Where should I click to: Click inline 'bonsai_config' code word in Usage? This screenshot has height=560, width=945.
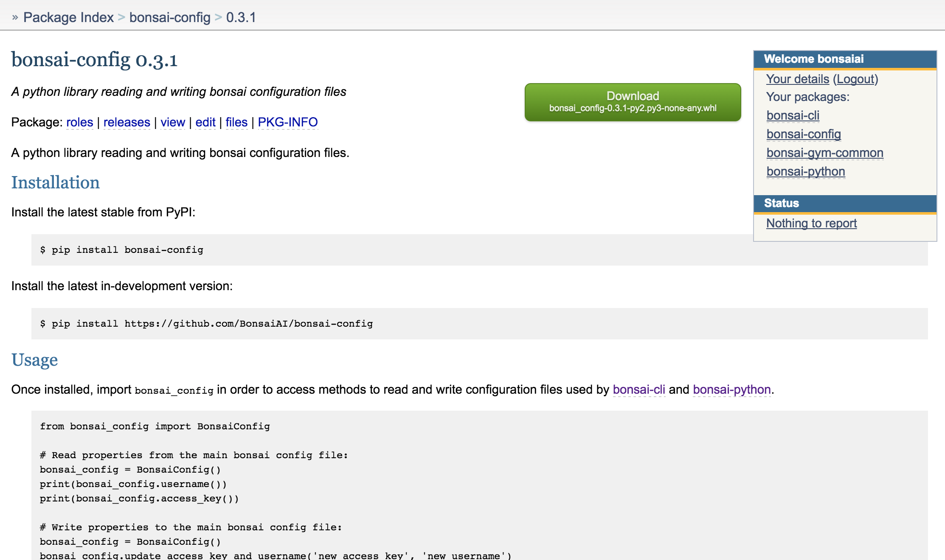[174, 390]
